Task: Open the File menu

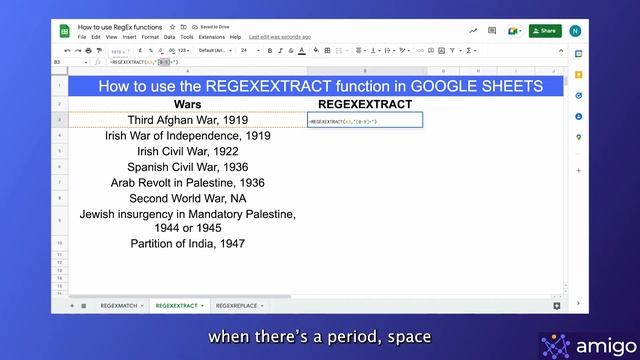Action: [82, 37]
